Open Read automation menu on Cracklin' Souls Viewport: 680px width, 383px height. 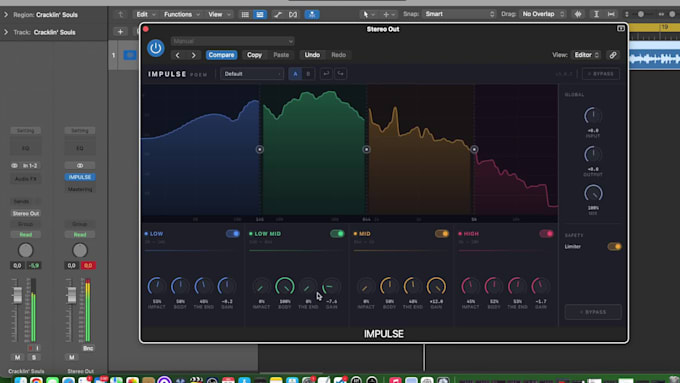click(x=26, y=235)
